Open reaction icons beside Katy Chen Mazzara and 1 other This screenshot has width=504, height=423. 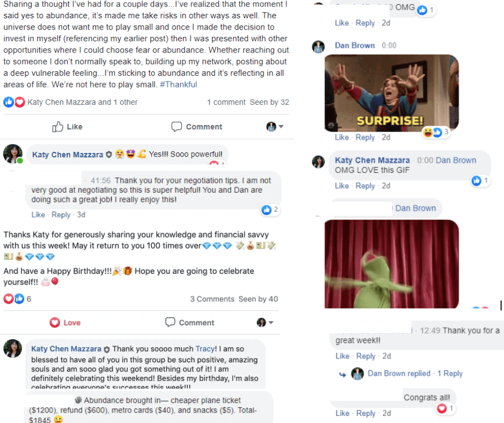(x=14, y=102)
